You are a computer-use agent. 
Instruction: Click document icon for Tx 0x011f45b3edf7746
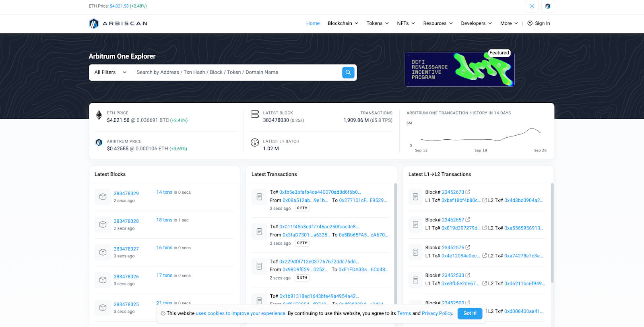(259, 232)
